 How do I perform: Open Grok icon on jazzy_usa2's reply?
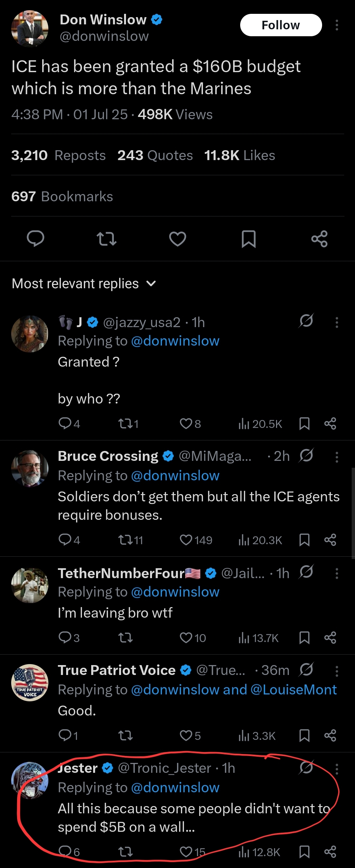306,321
